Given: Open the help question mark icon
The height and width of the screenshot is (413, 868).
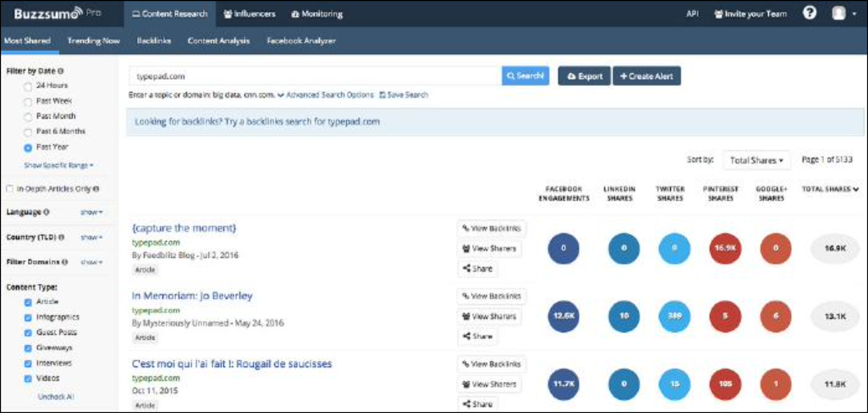Looking at the screenshot, I should 809,13.
